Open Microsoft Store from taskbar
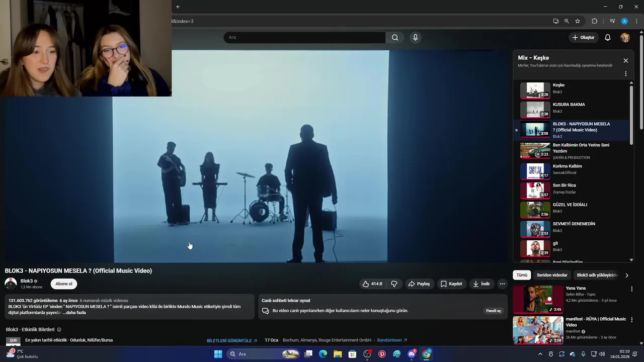Viewport: 644px width, 362px height. [x=353, y=354]
